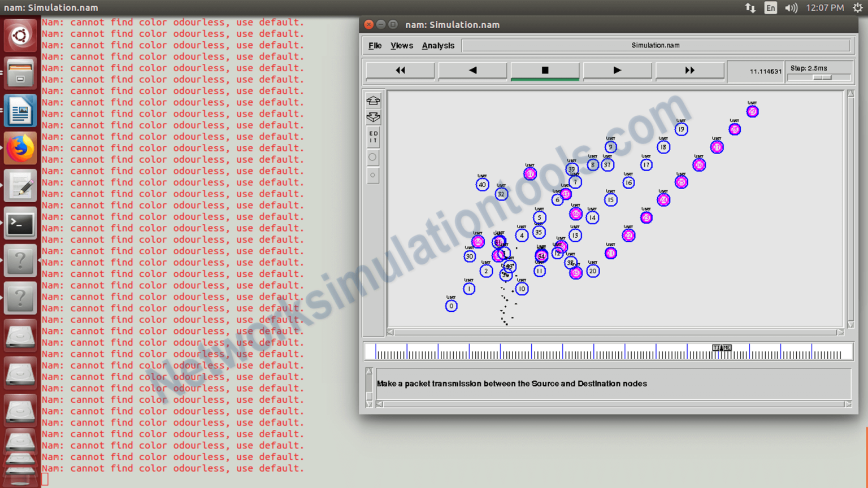Viewport: 868px width, 488px height.
Task: Open the Views menu
Action: (x=401, y=45)
